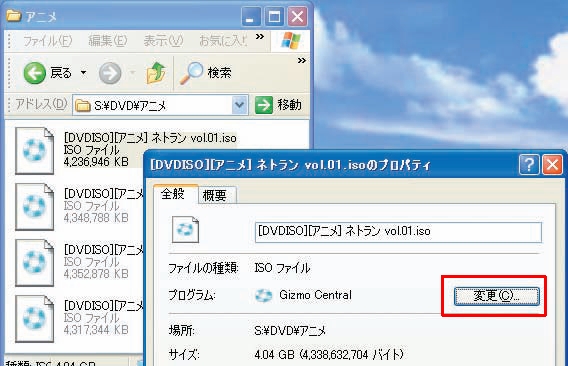Screen dimensions: 568x366
Task: Expand the address bar dropdown
Action: click(x=239, y=105)
